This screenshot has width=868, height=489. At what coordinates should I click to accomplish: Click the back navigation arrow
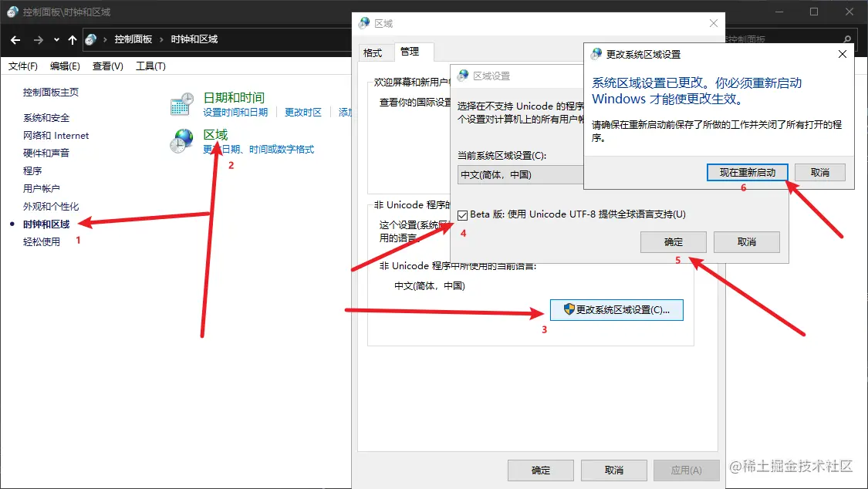click(x=15, y=39)
